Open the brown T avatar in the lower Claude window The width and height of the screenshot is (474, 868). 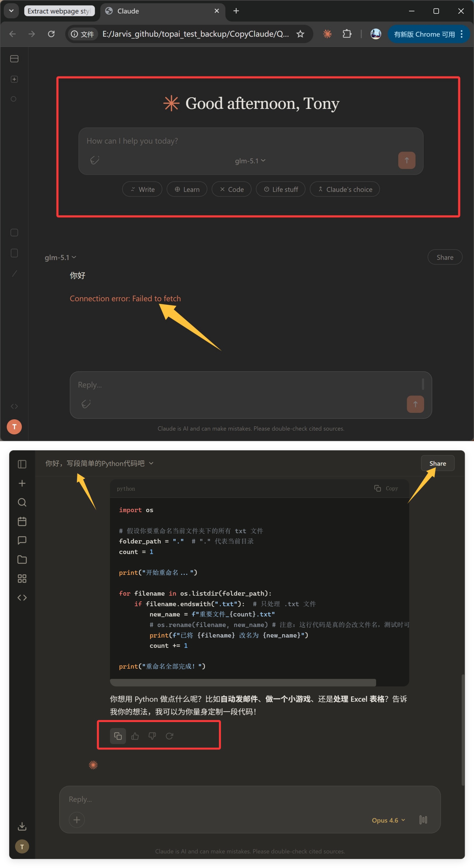[x=22, y=846]
